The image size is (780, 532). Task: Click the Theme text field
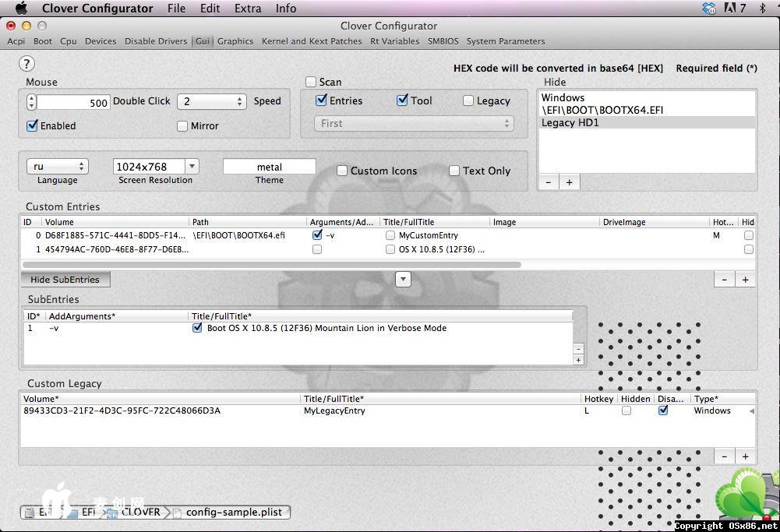[269, 167]
